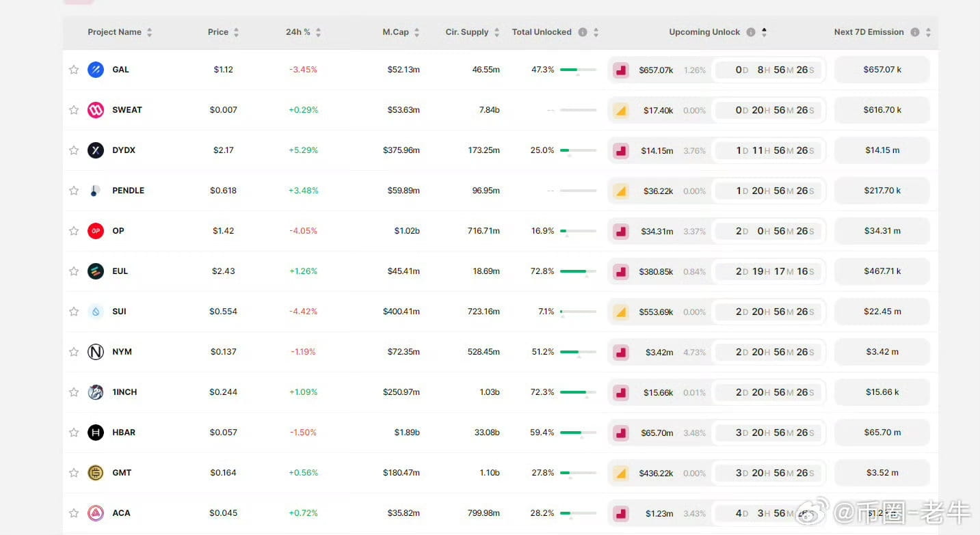Viewport: 980px width, 535px height.
Task: Click the HBAR token logo
Action: (95, 433)
